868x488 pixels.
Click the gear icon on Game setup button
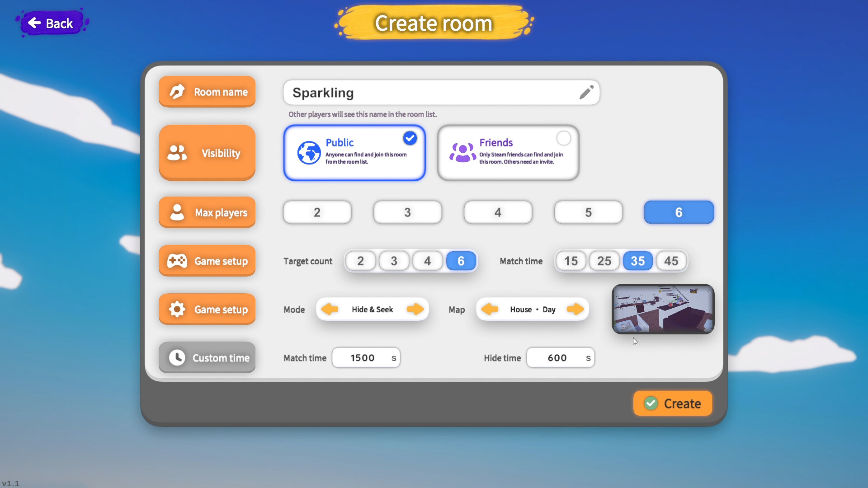pos(177,309)
